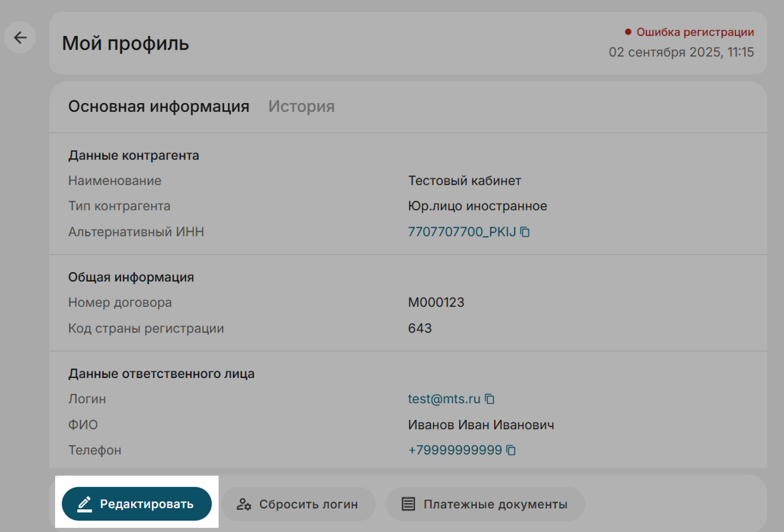
Task: Click the 02 сентября 2025 timestamp
Action: point(681,52)
